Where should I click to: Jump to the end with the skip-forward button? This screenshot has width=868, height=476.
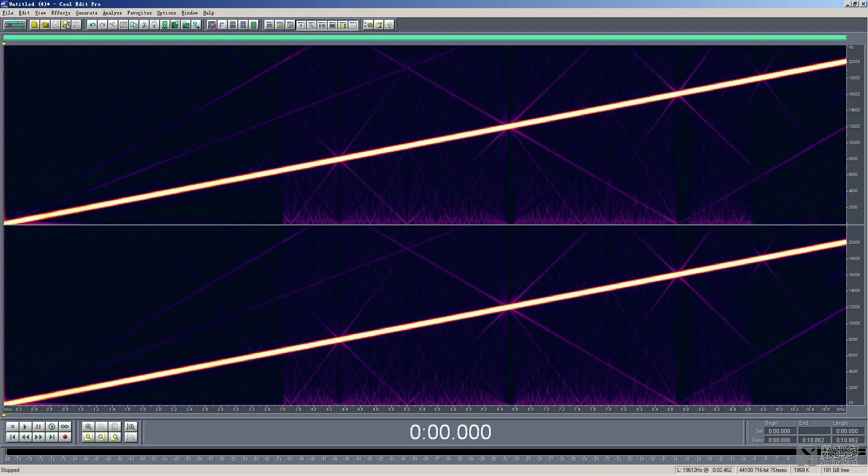(x=52, y=437)
